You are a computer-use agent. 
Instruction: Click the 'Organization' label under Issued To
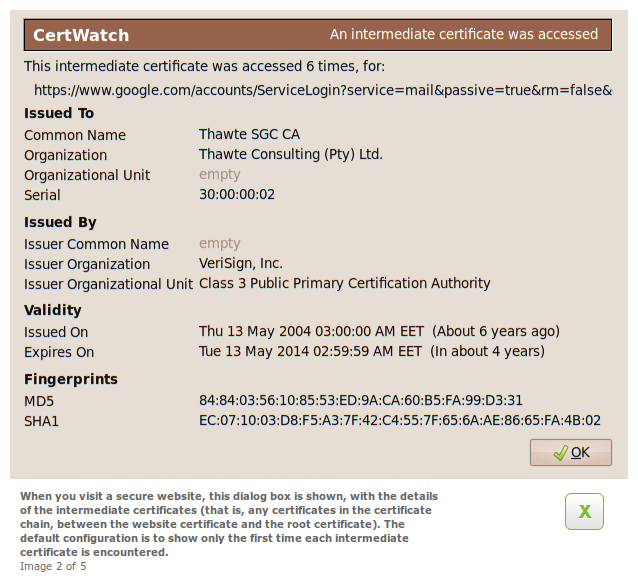tap(66, 155)
